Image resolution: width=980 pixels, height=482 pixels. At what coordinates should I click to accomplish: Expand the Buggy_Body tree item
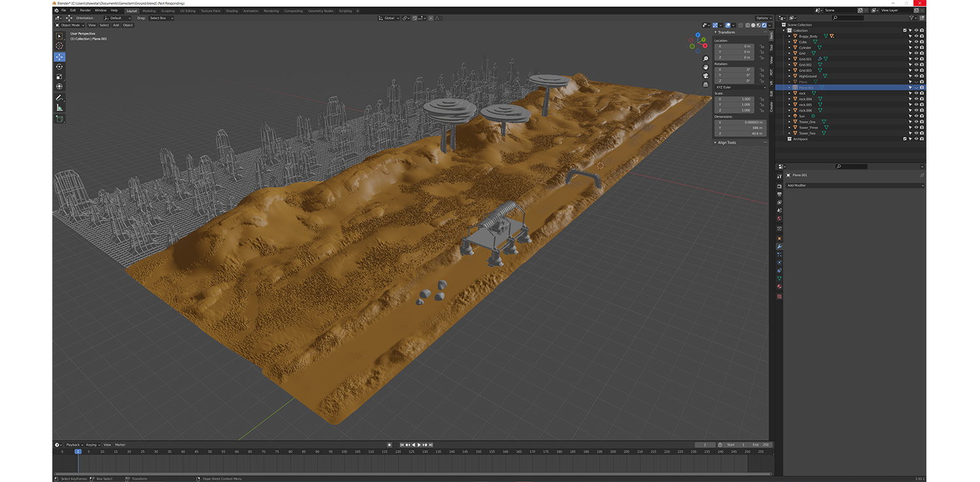[x=789, y=36]
